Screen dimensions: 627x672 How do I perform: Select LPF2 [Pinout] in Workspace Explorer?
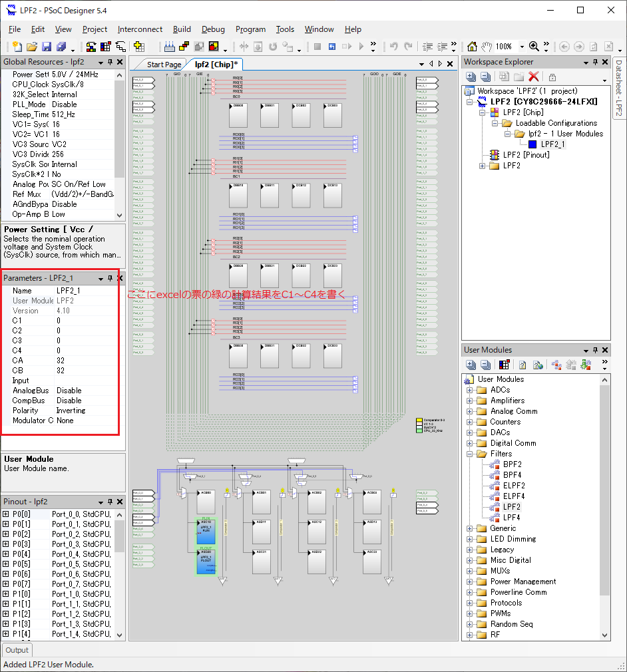(x=526, y=155)
